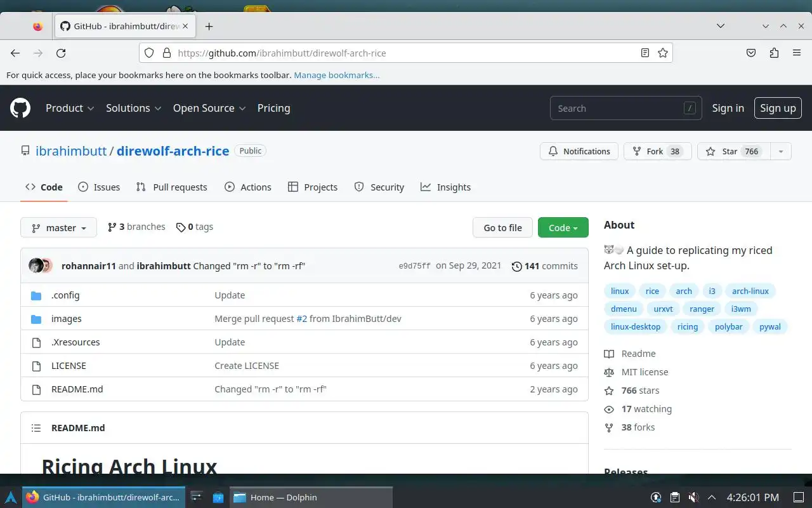The image size is (812, 508).
Task: Click the Notifications button
Action: (x=579, y=151)
